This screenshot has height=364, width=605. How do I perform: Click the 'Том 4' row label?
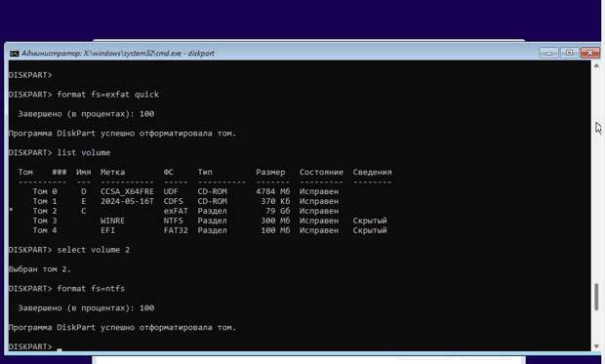click(x=45, y=230)
